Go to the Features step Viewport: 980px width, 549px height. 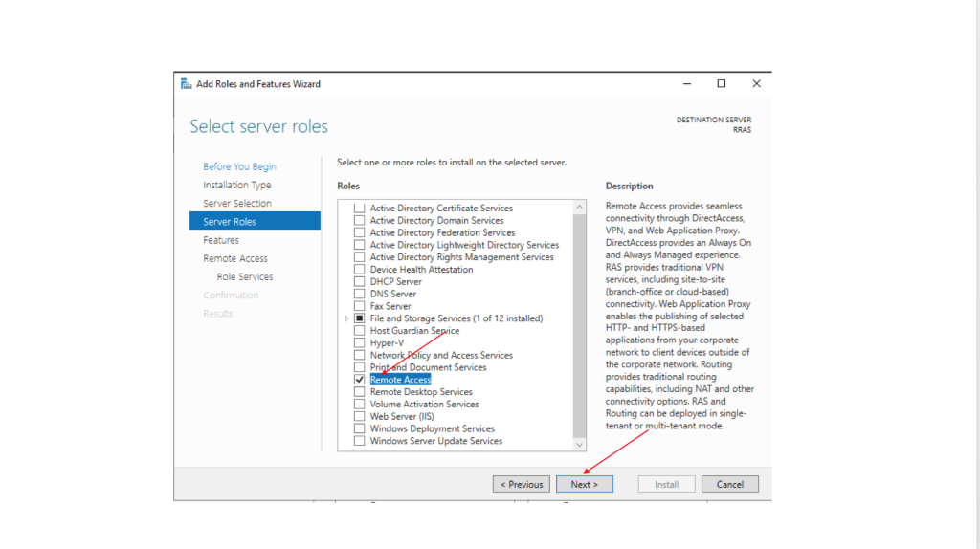[221, 240]
